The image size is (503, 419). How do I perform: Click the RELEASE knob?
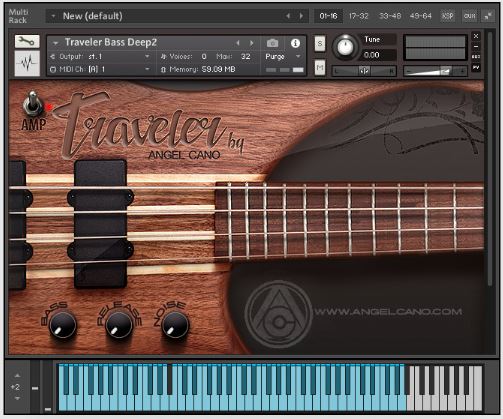point(119,325)
